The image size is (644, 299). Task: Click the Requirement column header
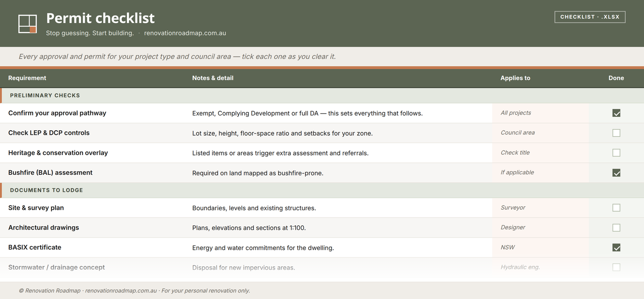point(27,78)
